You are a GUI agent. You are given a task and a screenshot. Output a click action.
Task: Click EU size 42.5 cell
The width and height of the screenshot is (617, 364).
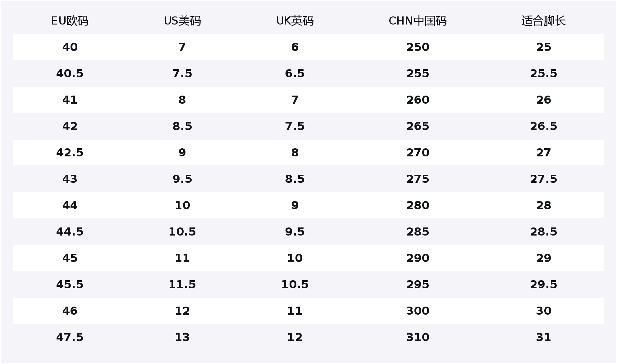(x=70, y=153)
